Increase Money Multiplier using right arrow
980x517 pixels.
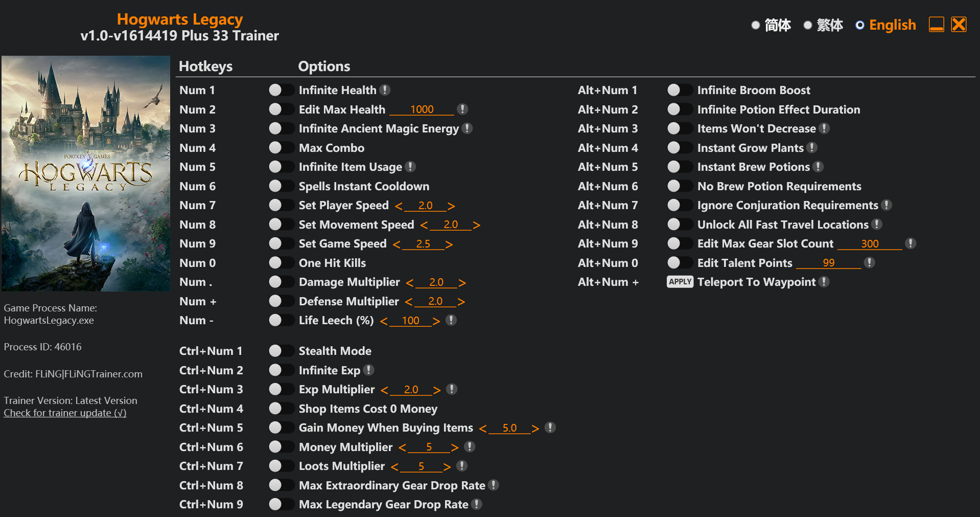[x=455, y=447]
